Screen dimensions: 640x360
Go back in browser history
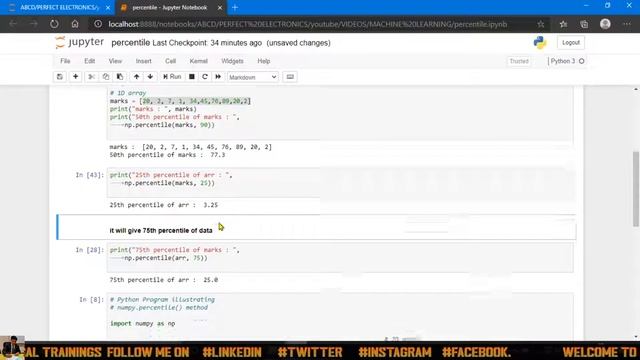pyautogui.click(x=13, y=24)
